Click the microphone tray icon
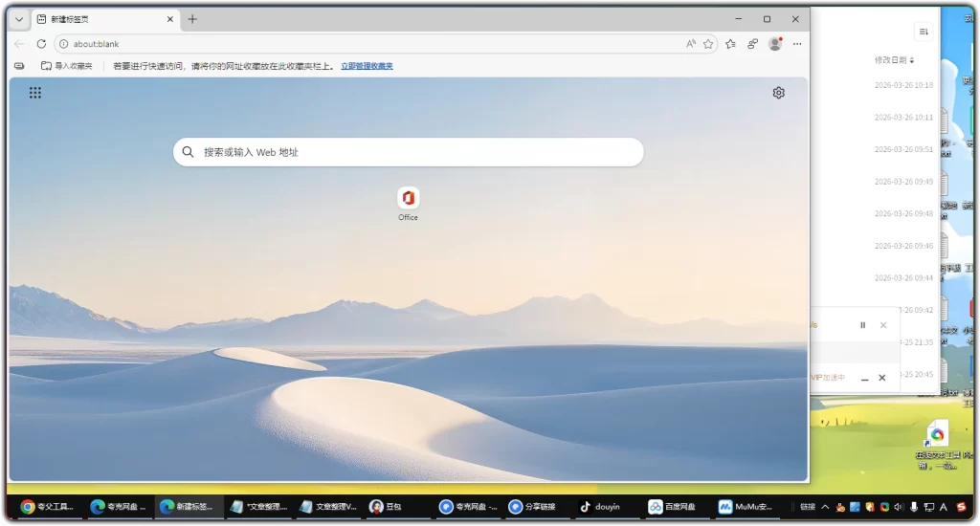Viewport: 980px width, 526px height. tap(914, 507)
